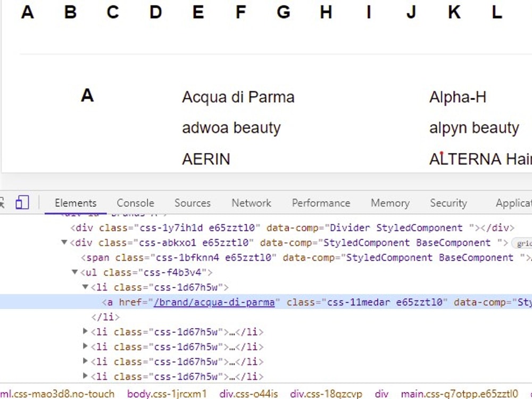Open the ALTERNA Hair brand link

(480, 159)
